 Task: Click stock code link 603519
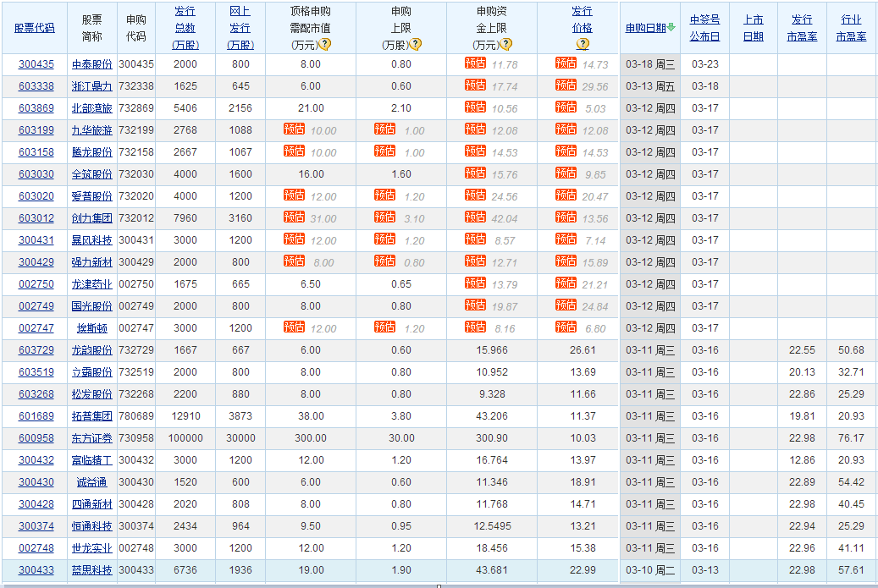36,372
